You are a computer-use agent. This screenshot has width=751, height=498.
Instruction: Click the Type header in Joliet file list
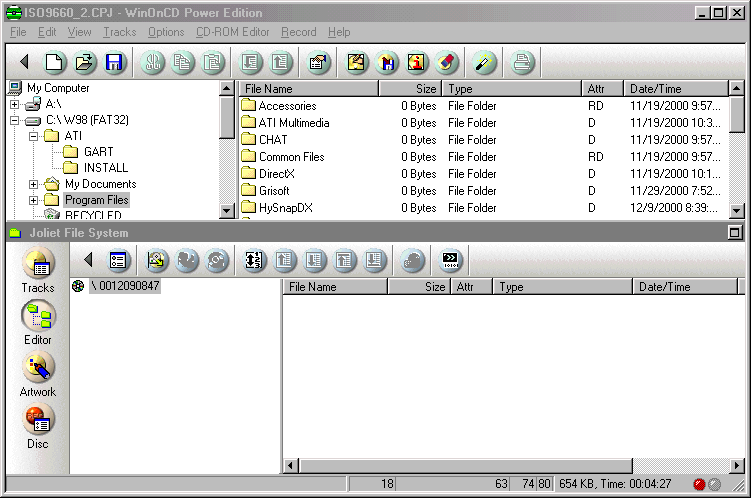tap(562, 287)
